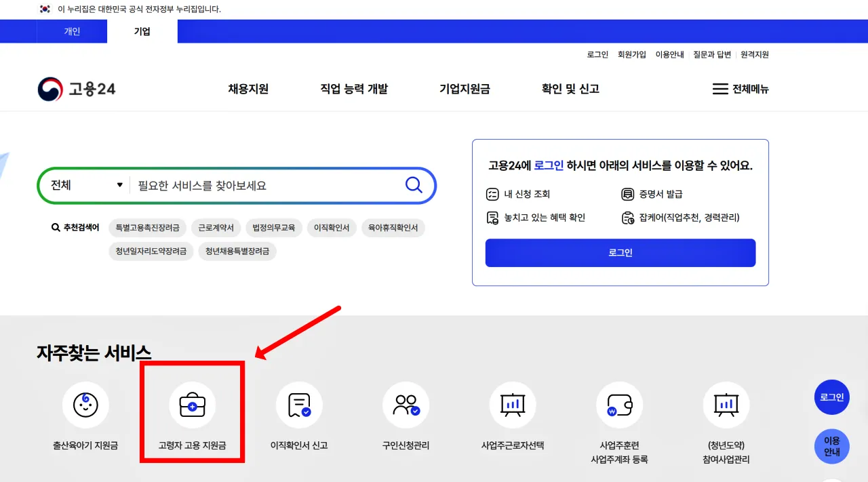Select the 기업 tab
The width and height of the screenshot is (868, 482).
tap(141, 31)
